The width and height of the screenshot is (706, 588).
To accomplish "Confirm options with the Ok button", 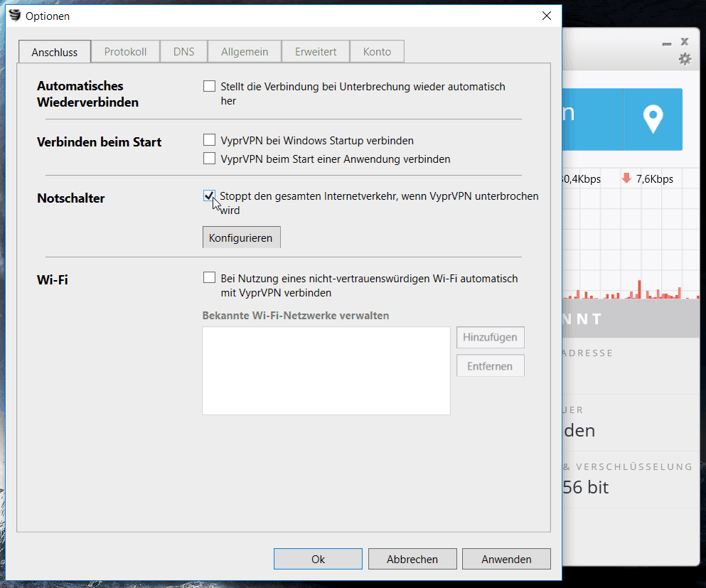I will click(318, 559).
